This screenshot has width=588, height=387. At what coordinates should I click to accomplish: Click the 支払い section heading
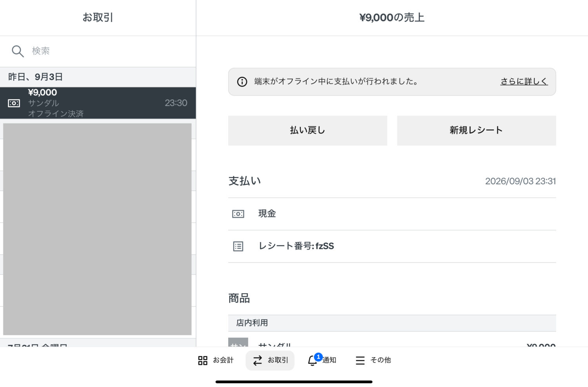245,181
